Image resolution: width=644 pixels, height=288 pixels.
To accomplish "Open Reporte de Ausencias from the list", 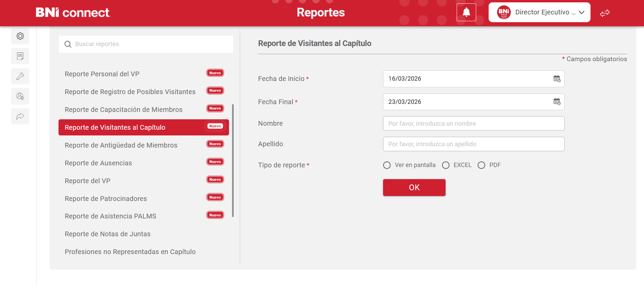I will click(98, 163).
